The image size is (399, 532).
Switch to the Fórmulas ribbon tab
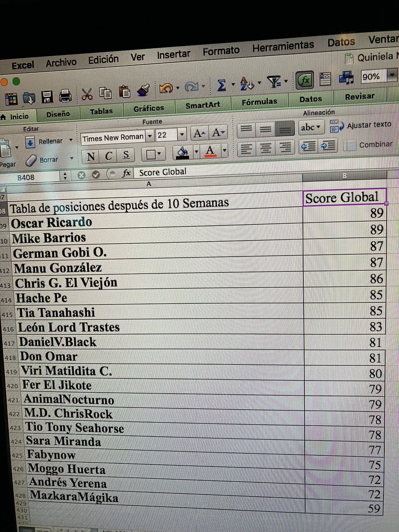[259, 102]
